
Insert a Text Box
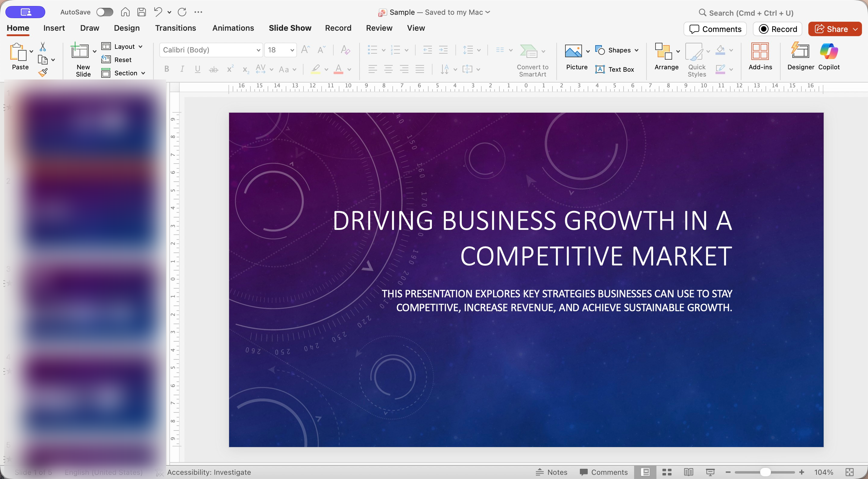(x=615, y=69)
